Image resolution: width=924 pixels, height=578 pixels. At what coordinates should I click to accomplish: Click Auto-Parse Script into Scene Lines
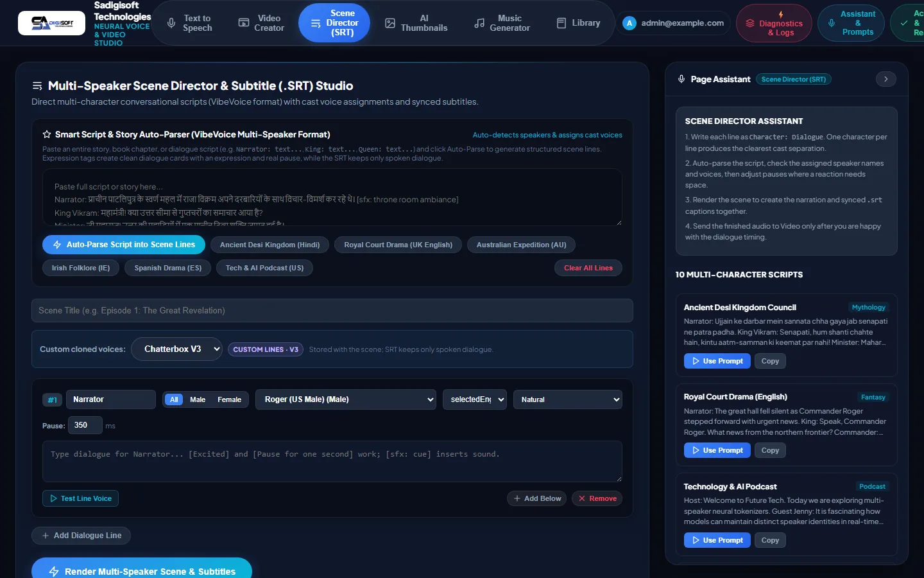coord(124,245)
